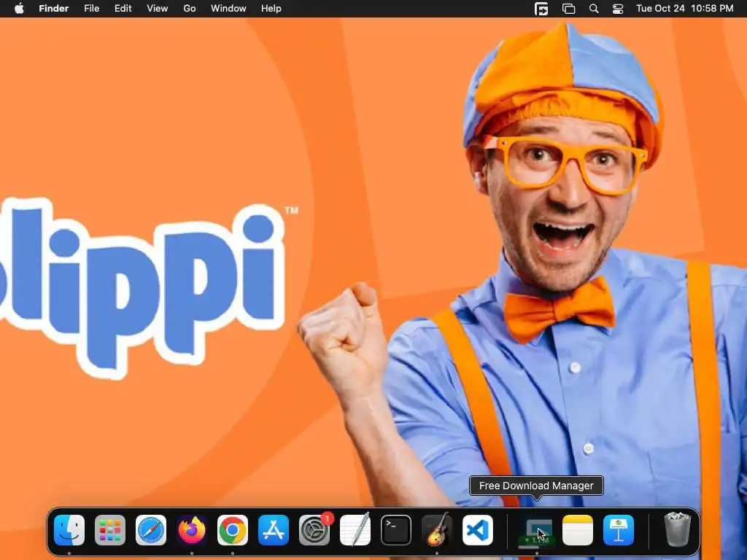Screen dimensions: 747x560
Task: Launch Terminal from the Dock
Action: [396, 530]
